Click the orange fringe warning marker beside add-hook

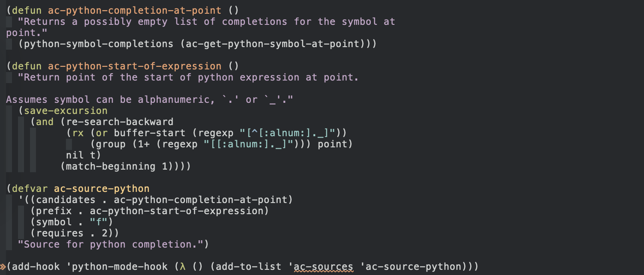coord(3,267)
